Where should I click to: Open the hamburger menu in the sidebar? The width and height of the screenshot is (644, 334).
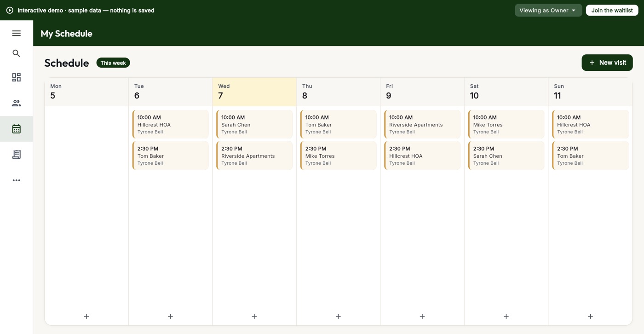coord(17,33)
